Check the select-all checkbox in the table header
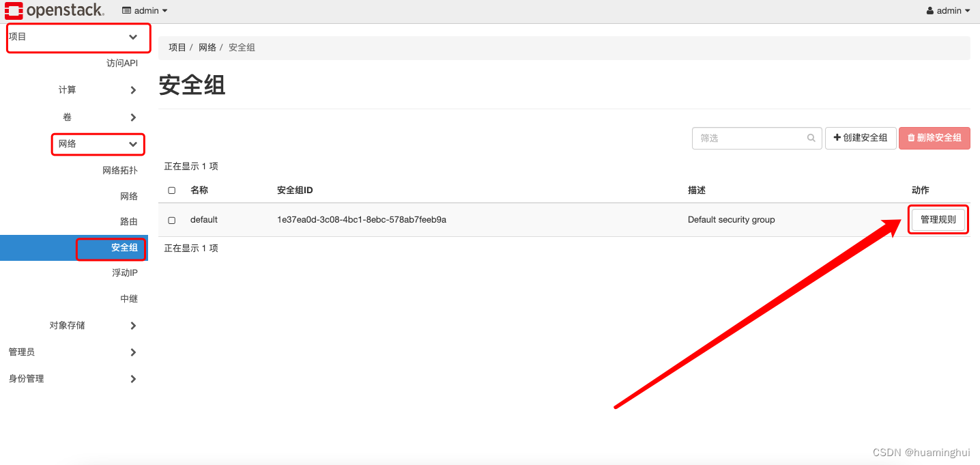 pos(171,190)
